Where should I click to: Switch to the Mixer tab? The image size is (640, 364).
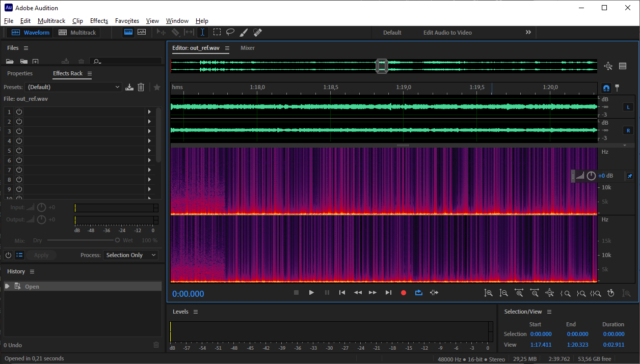tap(248, 48)
